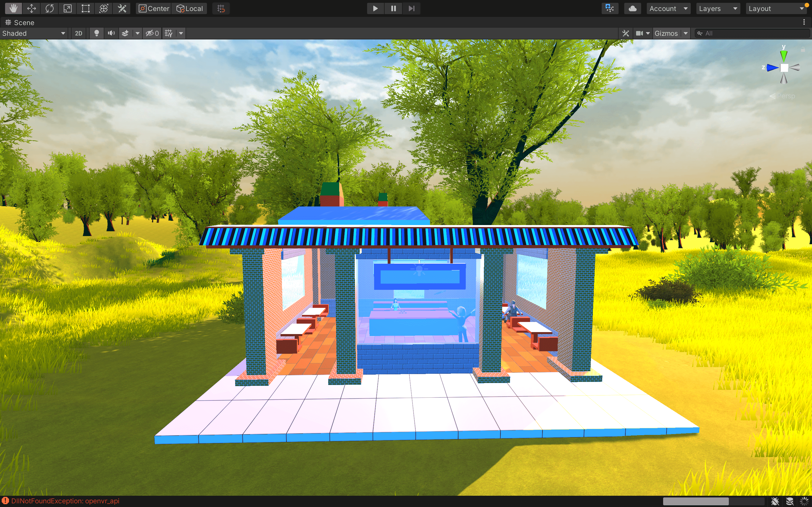Viewport: 812px width, 507px height.
Task: Click the green Y axis gizmo cone
Action: 784,56
